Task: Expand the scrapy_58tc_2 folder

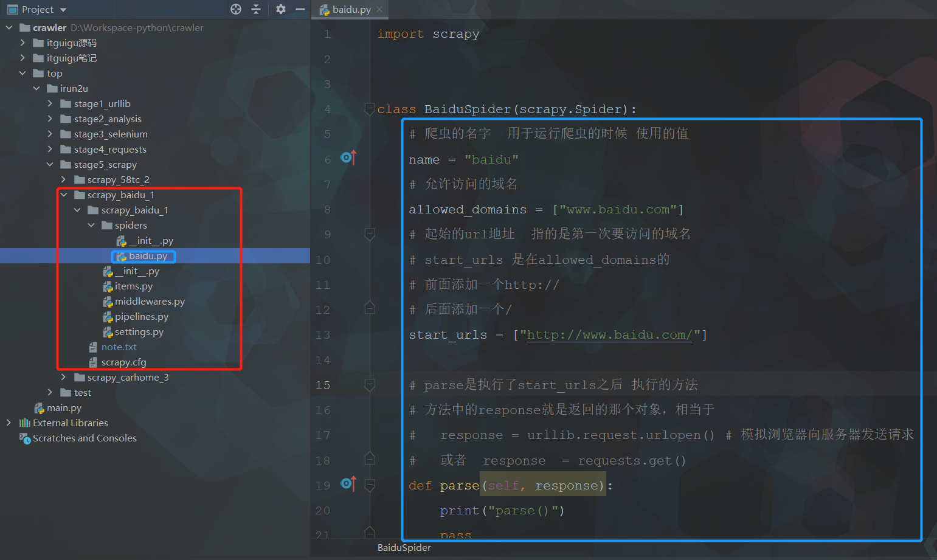Action: (63, 179)
